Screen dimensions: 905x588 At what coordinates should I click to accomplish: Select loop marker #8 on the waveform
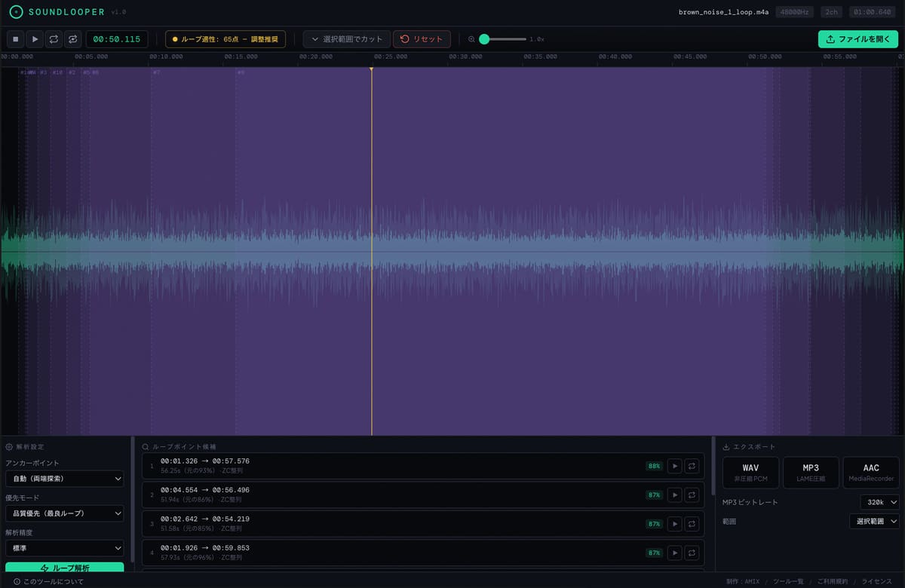[x=241, y=72]
